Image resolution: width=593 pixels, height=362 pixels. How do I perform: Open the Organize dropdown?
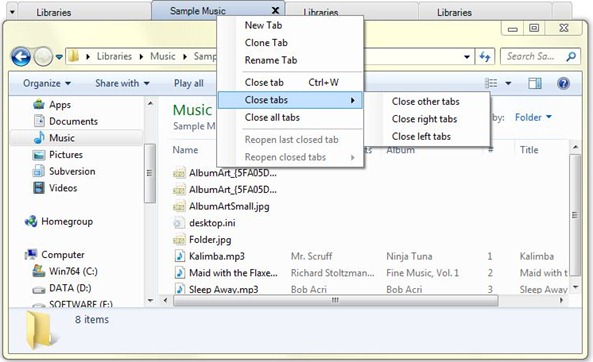[47, 83]
